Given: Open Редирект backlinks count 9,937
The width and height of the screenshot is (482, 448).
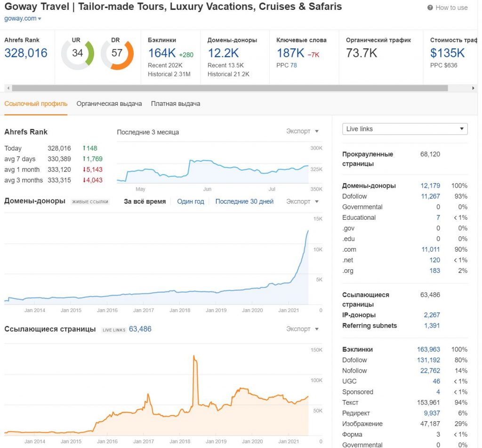Looking at the screenshot, I should coord(432,413).
